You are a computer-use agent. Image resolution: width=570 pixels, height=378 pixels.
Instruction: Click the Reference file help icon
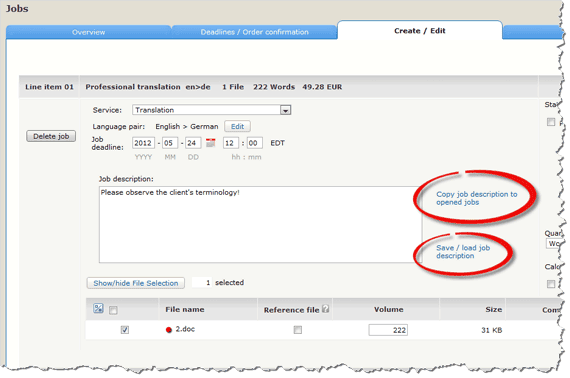326,309
